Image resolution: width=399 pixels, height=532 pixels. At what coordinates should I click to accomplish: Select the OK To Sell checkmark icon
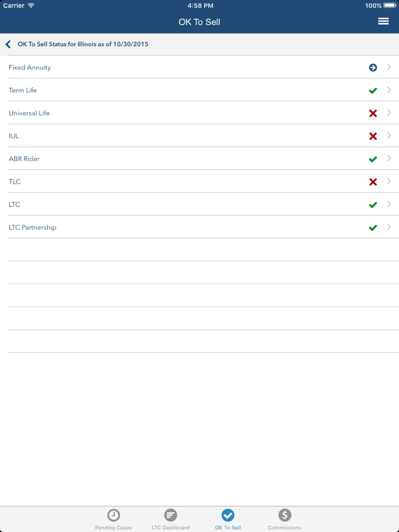point(227,515)
